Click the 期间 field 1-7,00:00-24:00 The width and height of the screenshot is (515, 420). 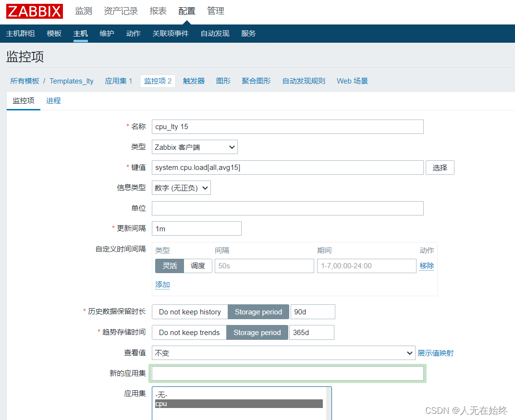click(x=367, y=266)
